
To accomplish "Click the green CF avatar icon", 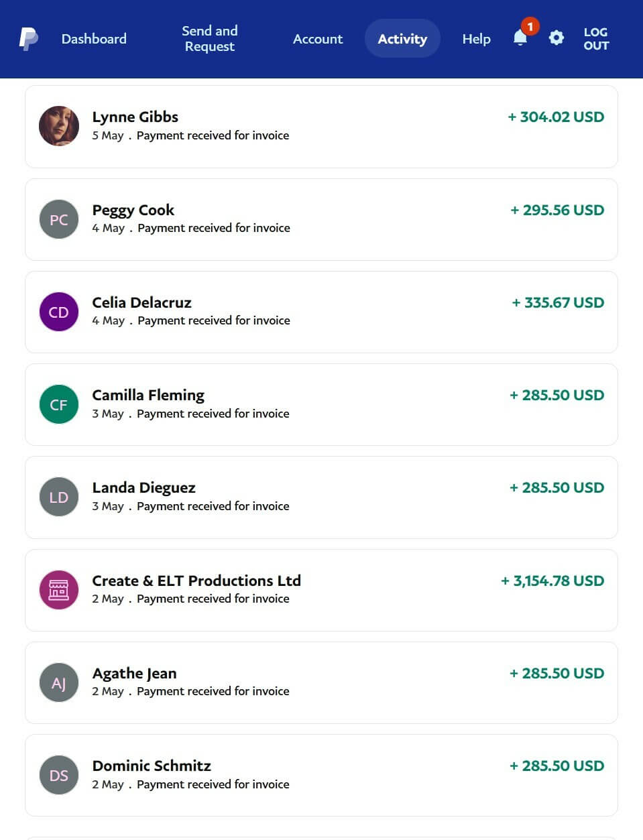I will 59,404.
